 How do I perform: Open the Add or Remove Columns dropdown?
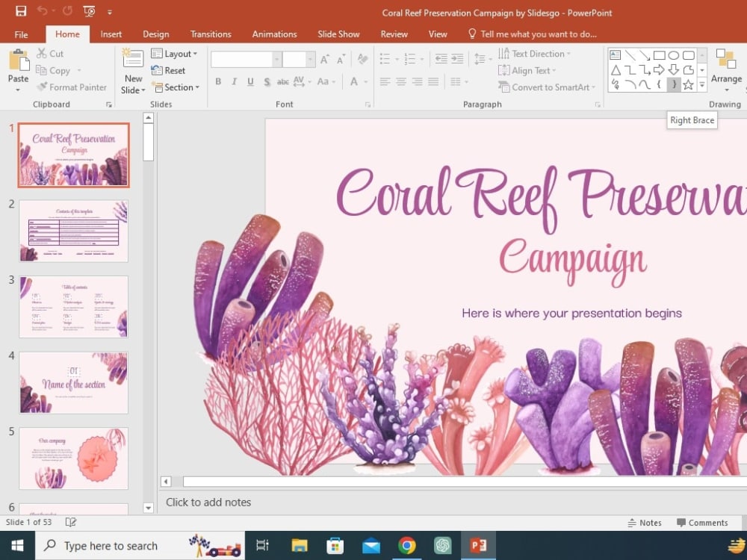pos(459,82)
